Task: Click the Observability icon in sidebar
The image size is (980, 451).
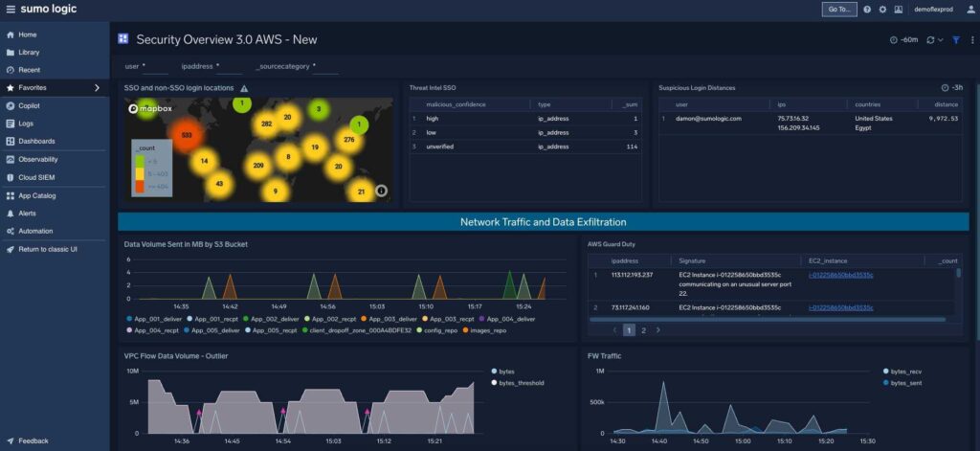Action: click(x=10, y=160)
